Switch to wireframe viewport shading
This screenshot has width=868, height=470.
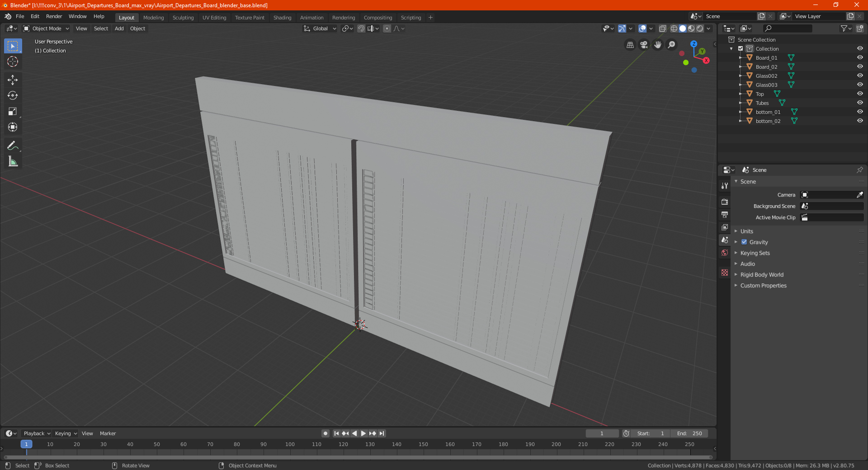point(674,28)
